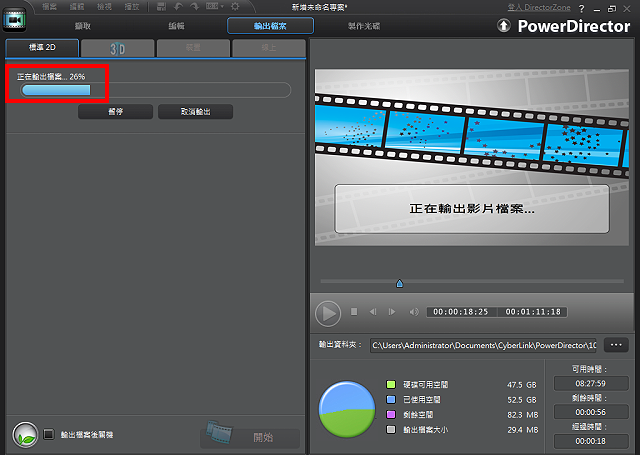Click the 可用時間 value 08:27:59
This screenshot has width=640, height=455.
point(591,384)
